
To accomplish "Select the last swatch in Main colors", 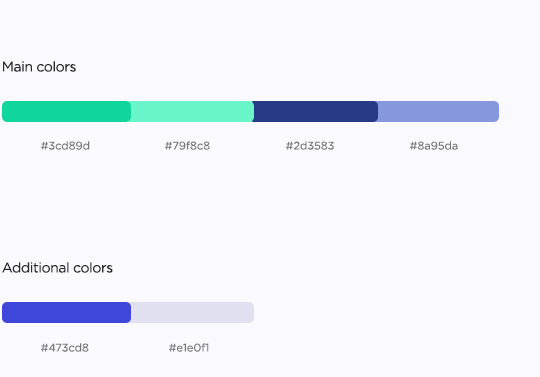I will click(438, 112).
